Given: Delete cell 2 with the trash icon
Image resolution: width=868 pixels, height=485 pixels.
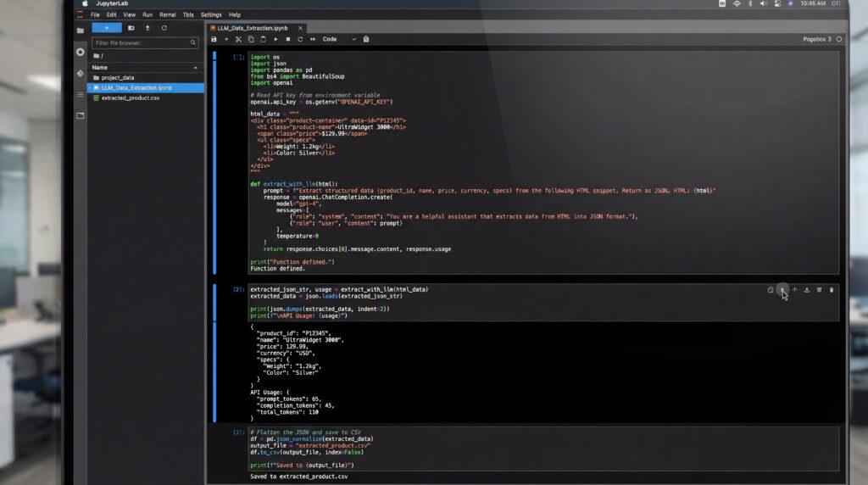Looking at the screenshot, I should coord(832,290).
